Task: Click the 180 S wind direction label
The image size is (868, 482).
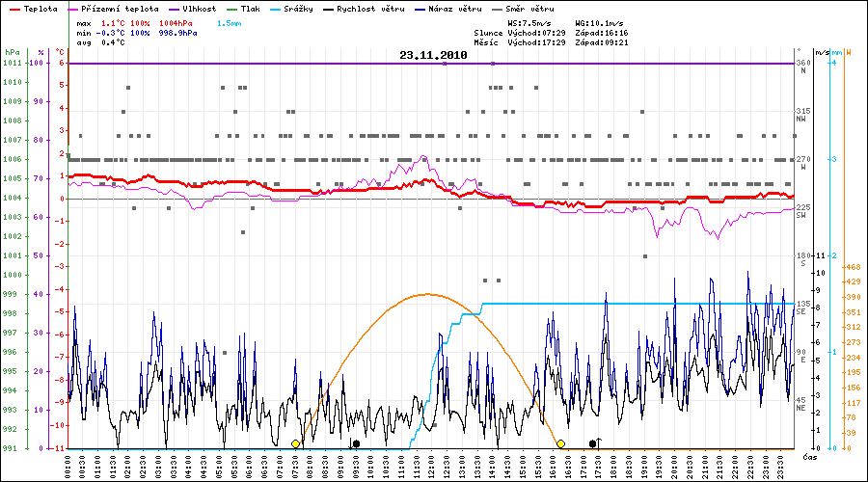Action: (x=803, y=259)
